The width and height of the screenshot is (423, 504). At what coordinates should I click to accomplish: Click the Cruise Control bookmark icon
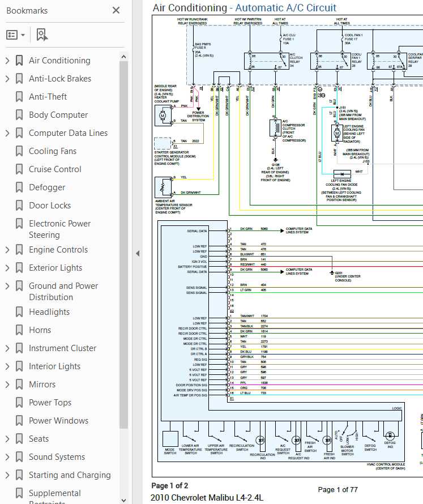[x=19, y=169]
